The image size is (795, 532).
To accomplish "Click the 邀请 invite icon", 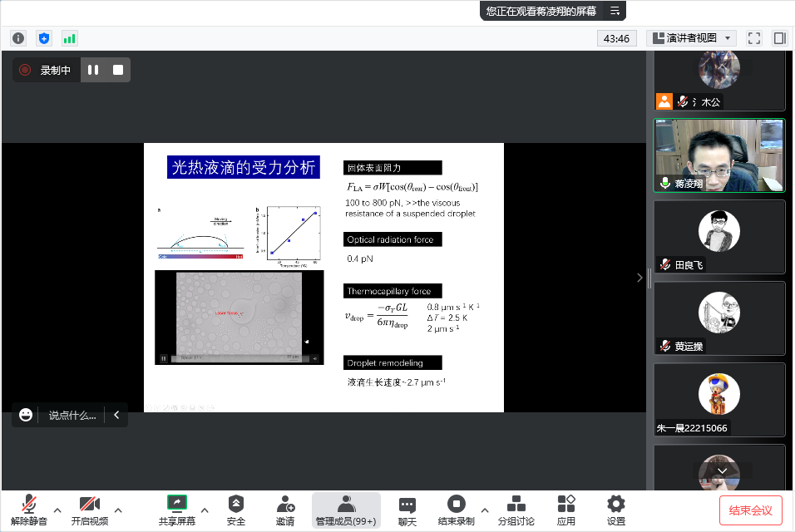I will point(285,510).
